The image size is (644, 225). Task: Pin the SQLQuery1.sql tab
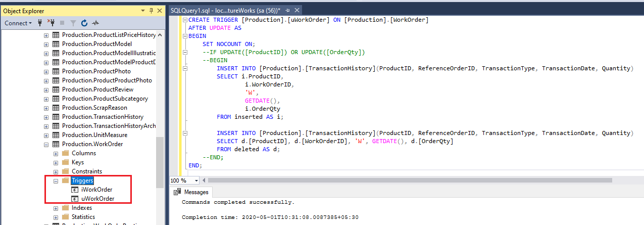tap(287, 10)
